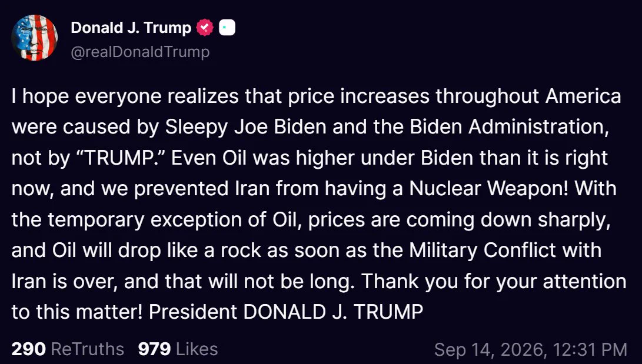Click the phrase Biden Administration in post
Image resolution: width=642 pixels, height=364 pixels.
pos(507,127)
